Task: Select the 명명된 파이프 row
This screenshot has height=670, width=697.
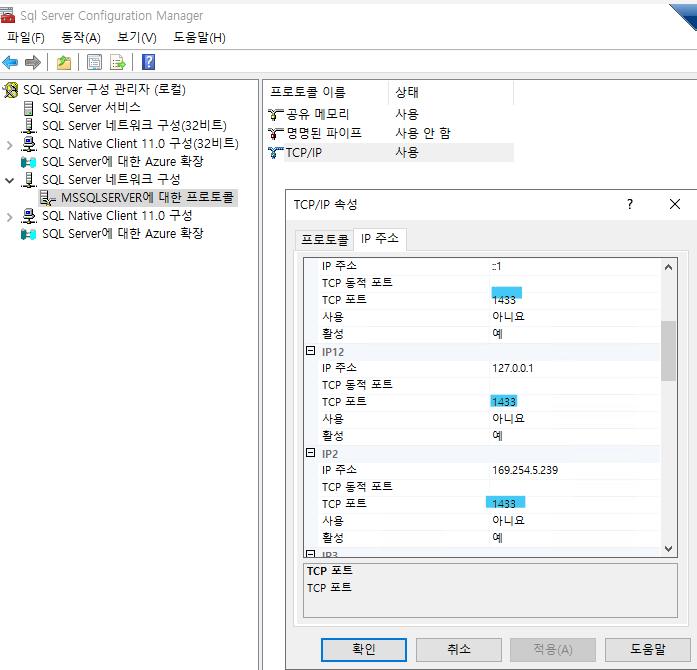Action: pyautogui.click(x=390, y=133)
